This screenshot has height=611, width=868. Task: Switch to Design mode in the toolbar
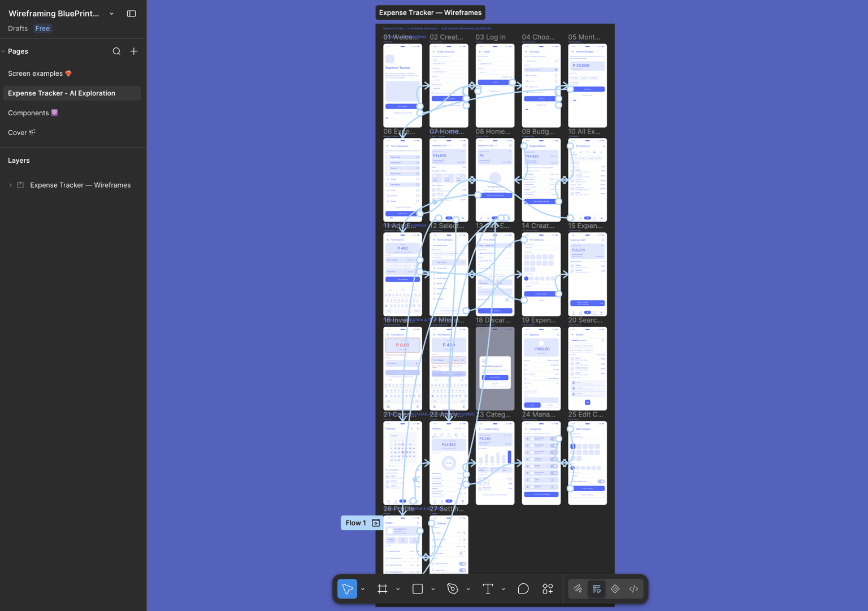coord(597,589)
